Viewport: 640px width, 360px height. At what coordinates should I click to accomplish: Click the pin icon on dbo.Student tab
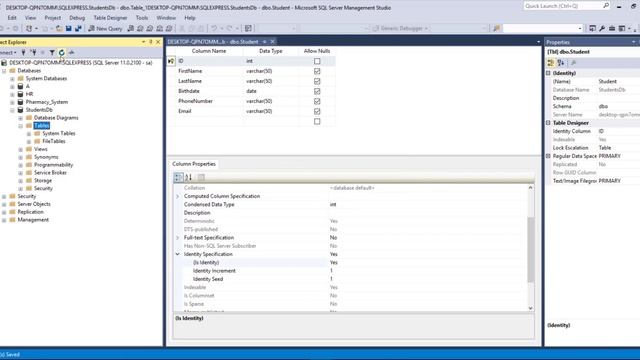[x=264, y=42]
